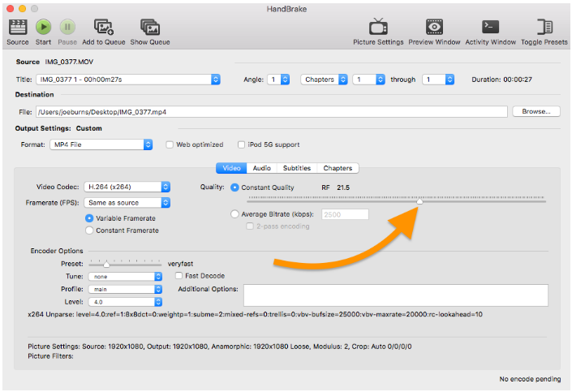Open the starting chapter dropdown
The width and height of the screenshot is (572, 392).
coord(369,80)
